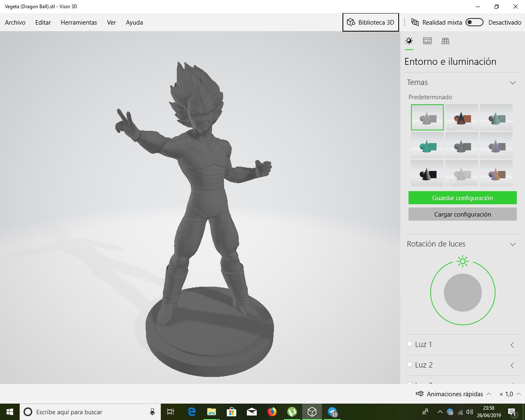Open the Ayuda menu
Viewport: 525px width, 420px height.
pyautogui.click(x=135, y=23)
